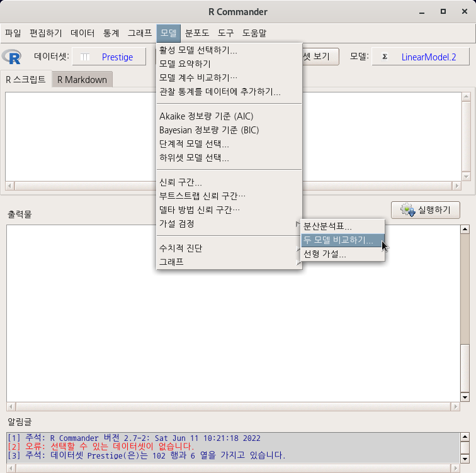Screen dimensions: 476x473
Task: Click the output pane scroll-down arrow
Action: [x=465, y=397]
